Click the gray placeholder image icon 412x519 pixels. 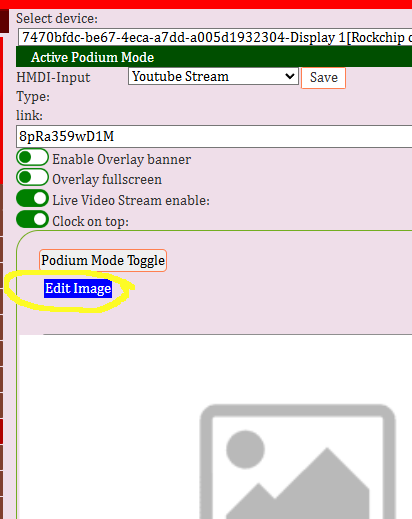298,462
